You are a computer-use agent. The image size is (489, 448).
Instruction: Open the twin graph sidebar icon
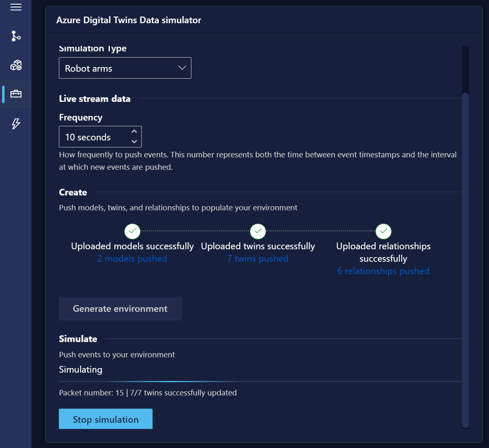(16, 36)
